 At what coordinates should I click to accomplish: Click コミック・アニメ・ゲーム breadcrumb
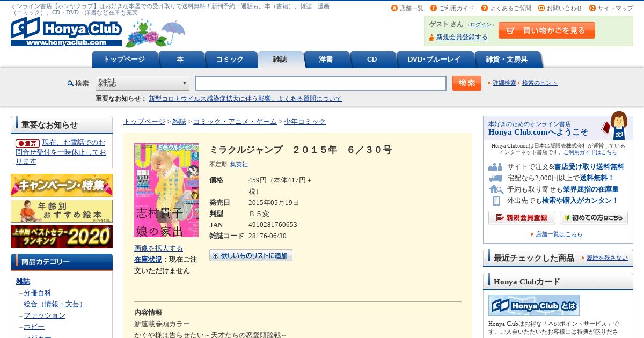(235, 122)
